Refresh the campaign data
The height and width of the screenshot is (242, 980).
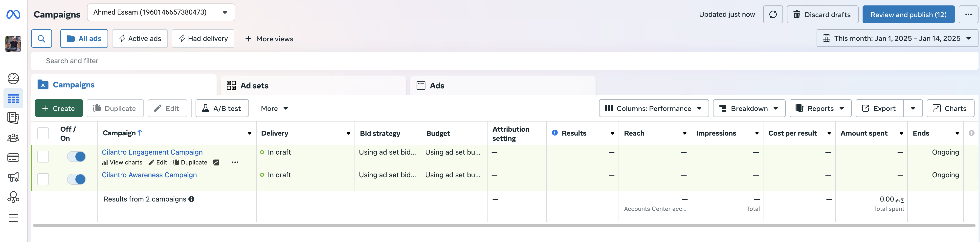pos(773,14)
